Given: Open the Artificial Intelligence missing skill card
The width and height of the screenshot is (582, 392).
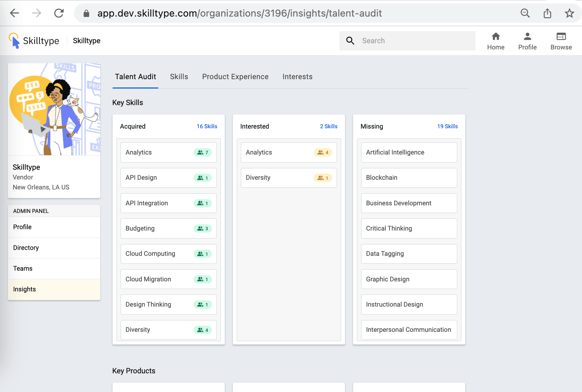Looking at the screenshot, I should click(409, 152).
